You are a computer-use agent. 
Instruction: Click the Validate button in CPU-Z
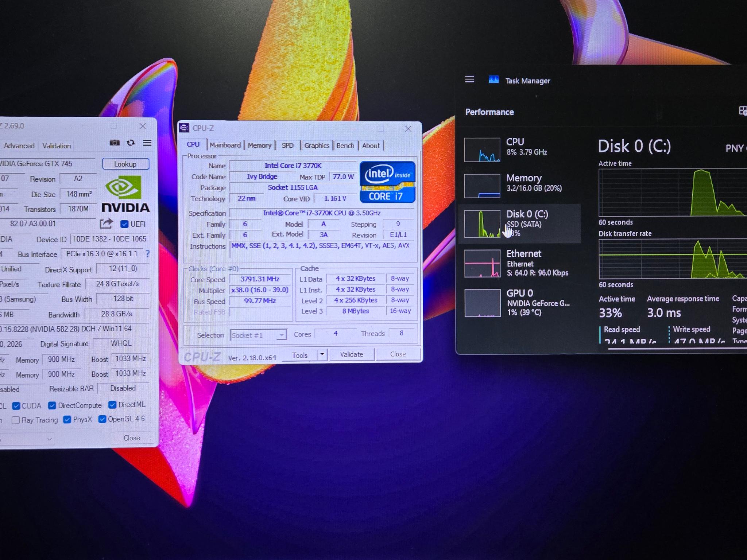click(x=352, y=354)
